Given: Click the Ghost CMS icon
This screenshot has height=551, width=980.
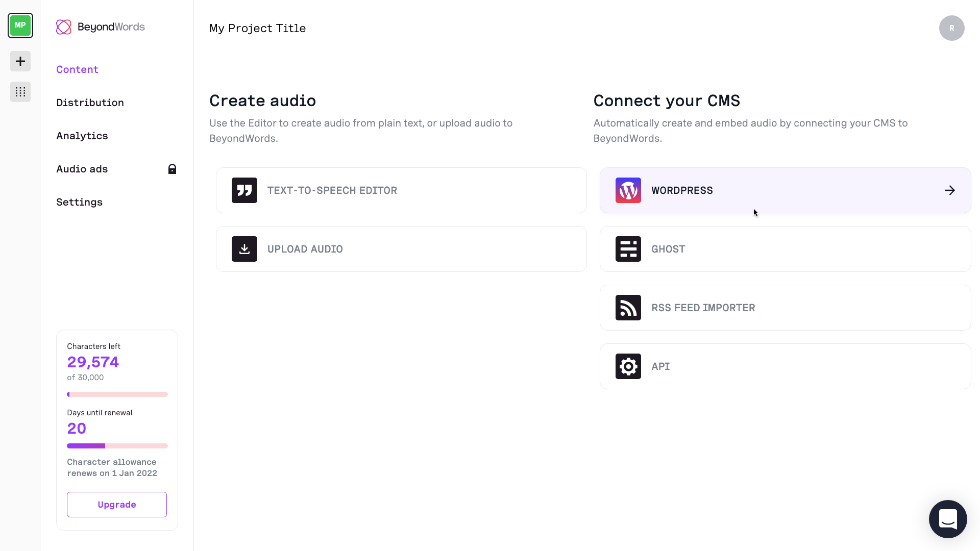Looking at the screenshot, I should tap(628, 249).
